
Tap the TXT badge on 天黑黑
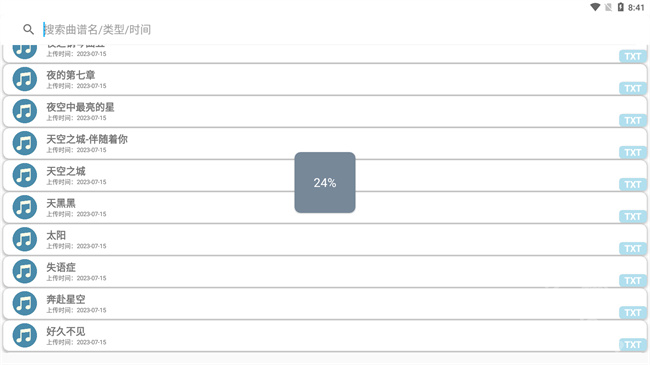pos(633,217)
